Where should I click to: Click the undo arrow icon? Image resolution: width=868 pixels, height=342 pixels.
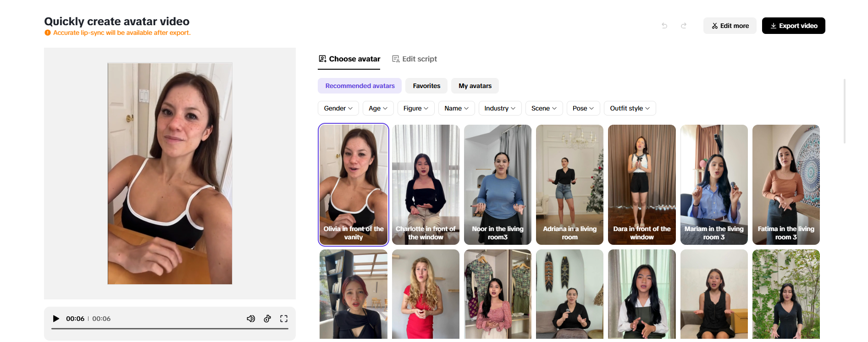pos(664,26)
